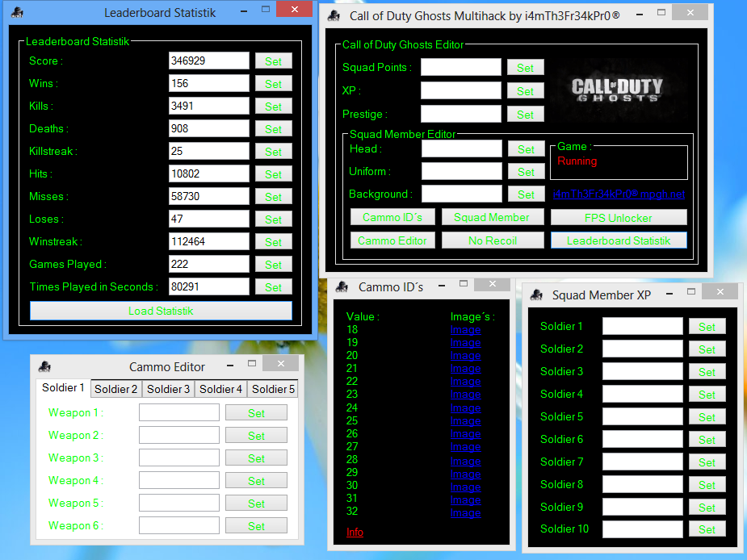The image size is (747, 560).
Task: Click the Weapon 3 input field
Action: 179,458
